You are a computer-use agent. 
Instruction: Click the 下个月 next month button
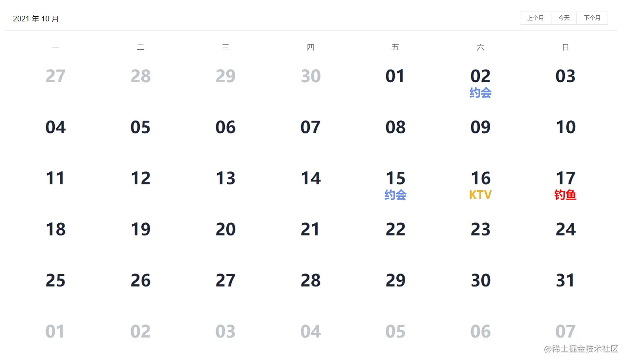592,18
